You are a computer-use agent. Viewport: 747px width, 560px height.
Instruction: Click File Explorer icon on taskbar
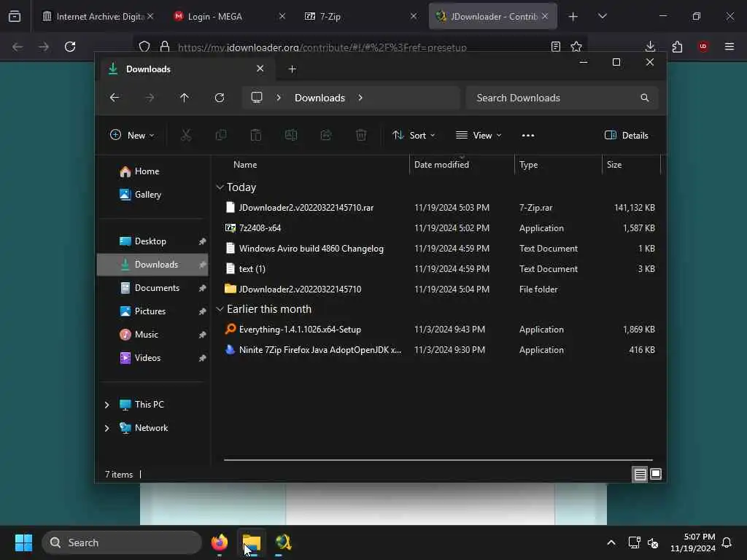tap(252, 542)
